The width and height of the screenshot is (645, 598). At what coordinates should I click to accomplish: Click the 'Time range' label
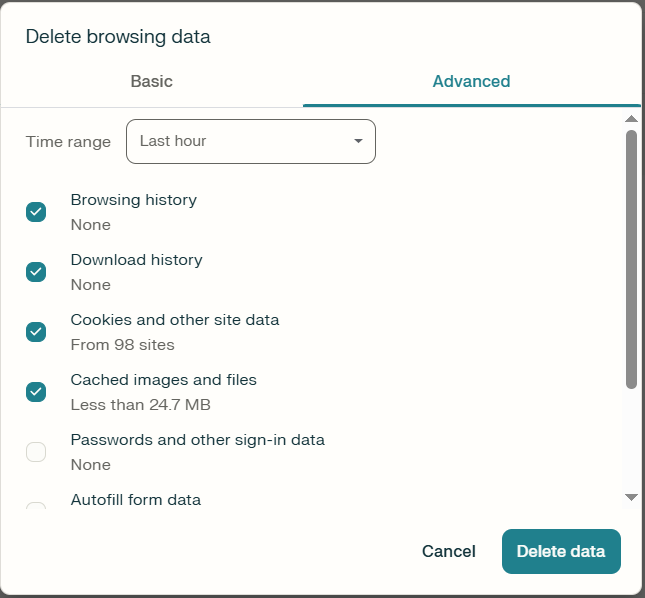[x=68, y=142]
